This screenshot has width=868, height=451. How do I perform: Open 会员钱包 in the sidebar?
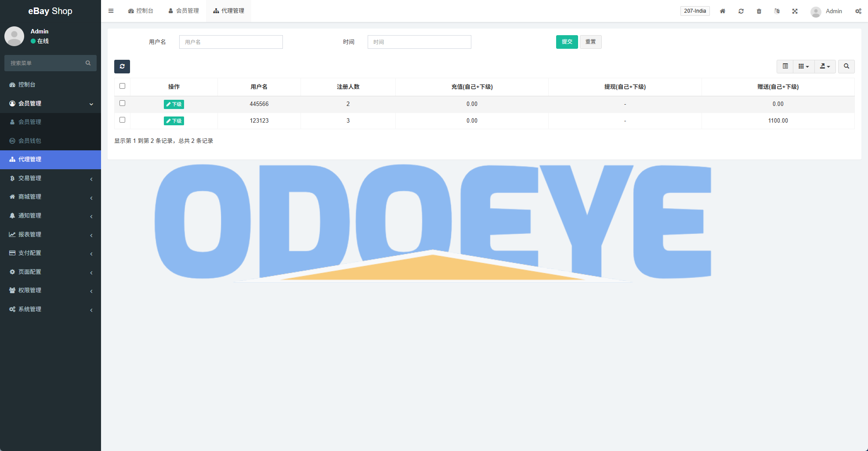30,141
